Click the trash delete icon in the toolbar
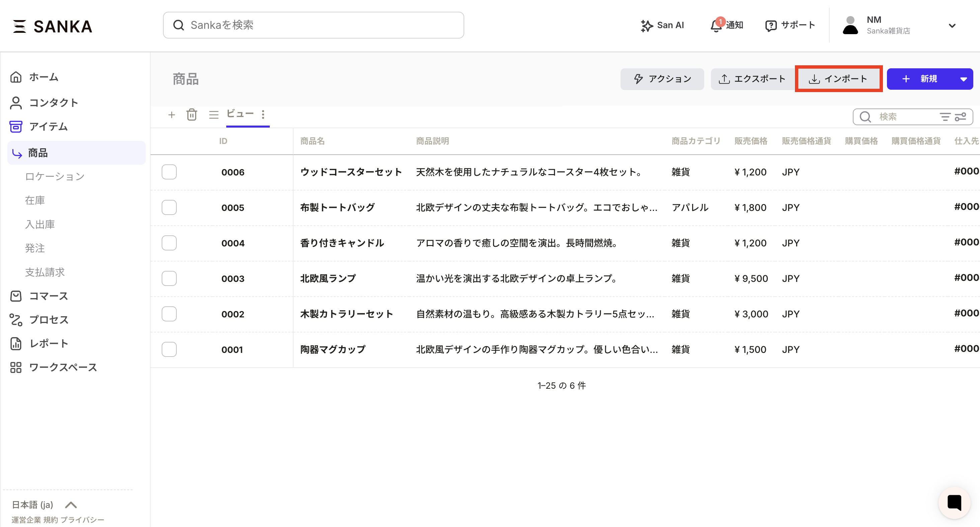Image resolution: width=980 pixels, height=527 pixels. point(191,115)
